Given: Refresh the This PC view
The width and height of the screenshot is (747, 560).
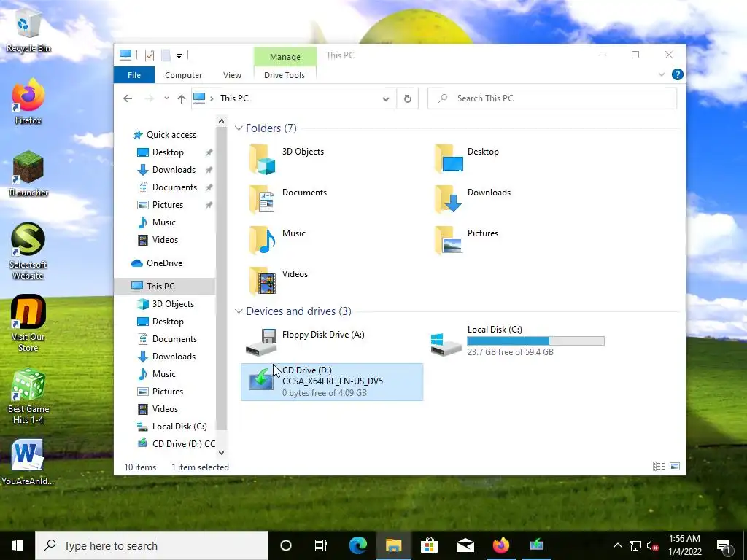Looking at the screenshot, I should coord(407,98).
